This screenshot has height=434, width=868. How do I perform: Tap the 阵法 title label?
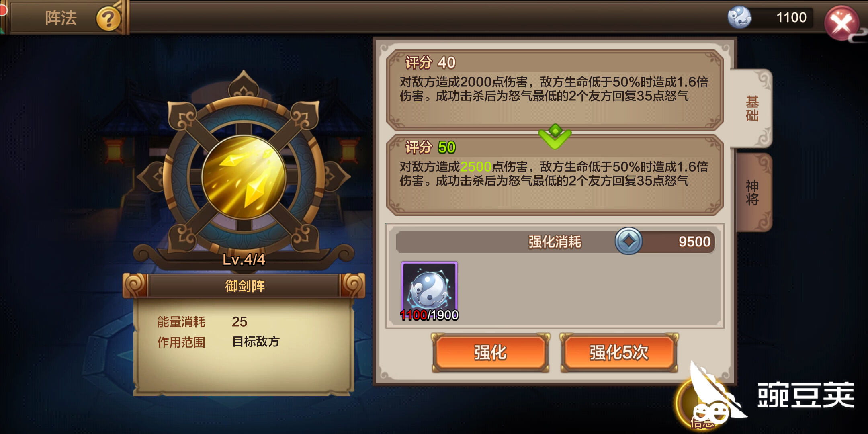(61, 18)
